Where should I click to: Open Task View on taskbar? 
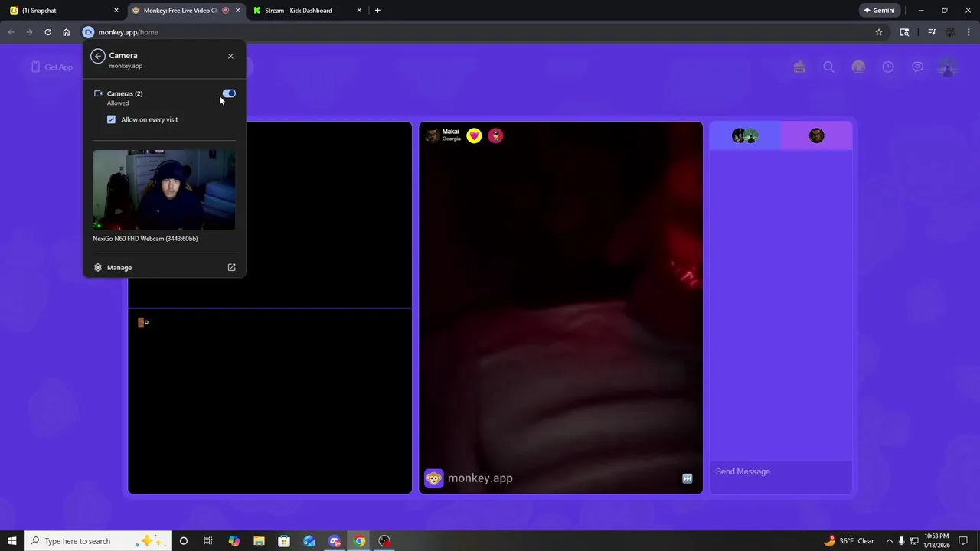pos(208,541)
